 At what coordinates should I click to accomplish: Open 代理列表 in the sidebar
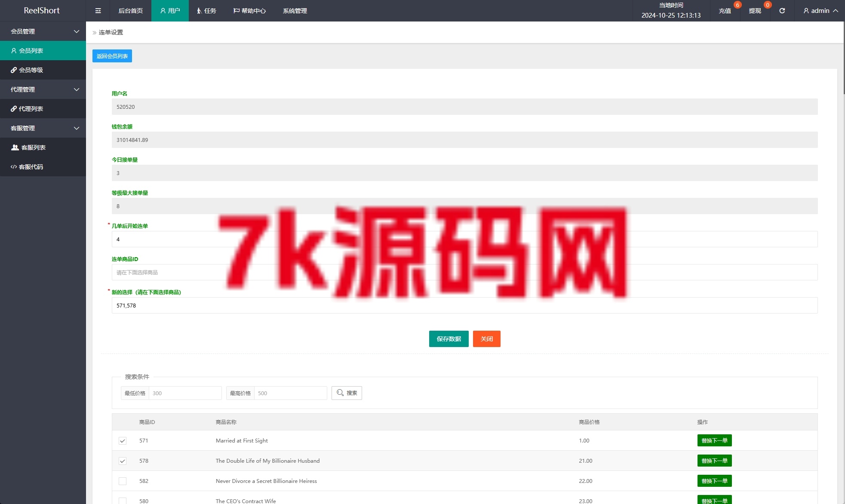pos(43,109)
